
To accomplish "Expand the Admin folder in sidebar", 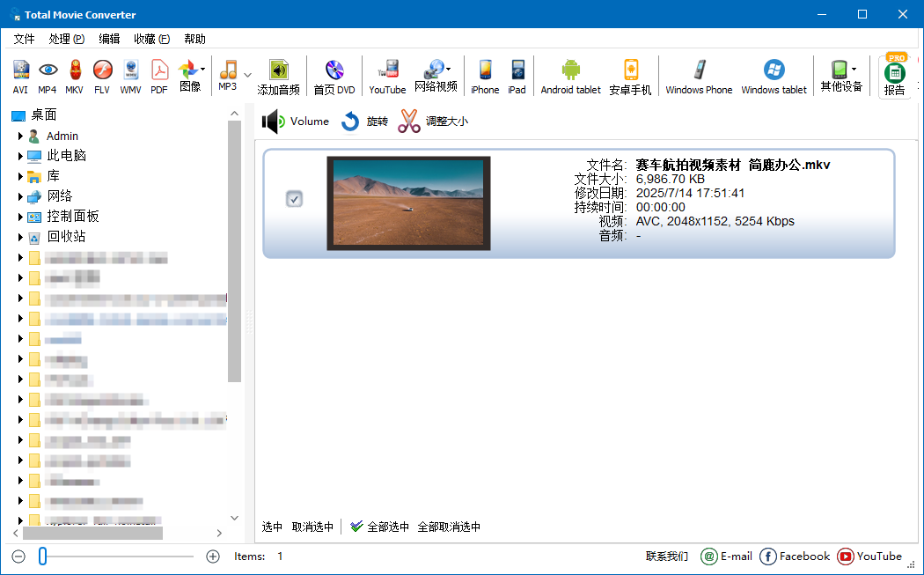I will [x=21, y=136].
